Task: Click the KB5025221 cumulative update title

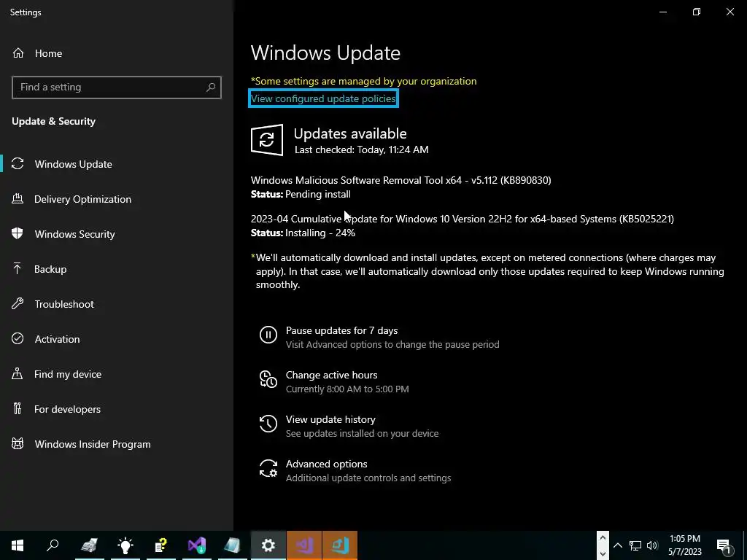Action: (462, 219)
